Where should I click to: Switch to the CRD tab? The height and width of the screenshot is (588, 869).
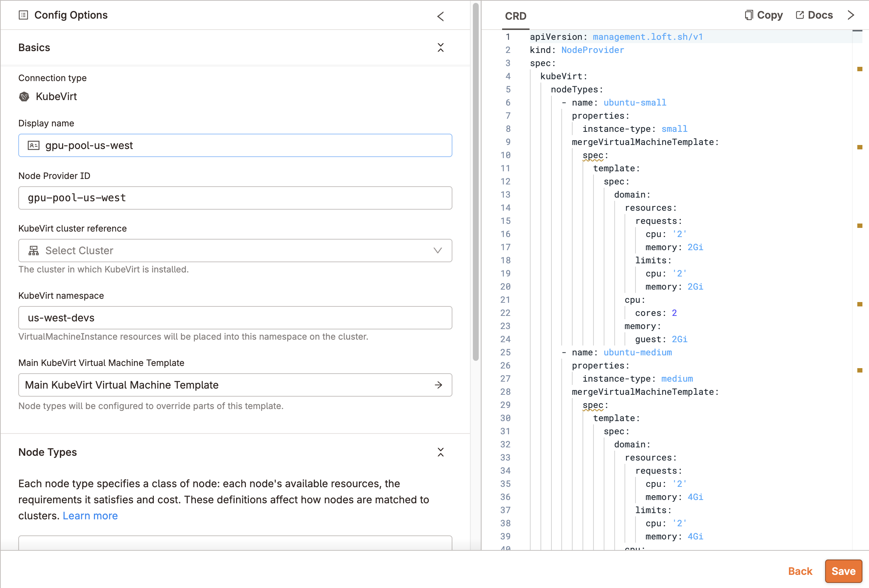pyautogui.click(x=516, y=16)
